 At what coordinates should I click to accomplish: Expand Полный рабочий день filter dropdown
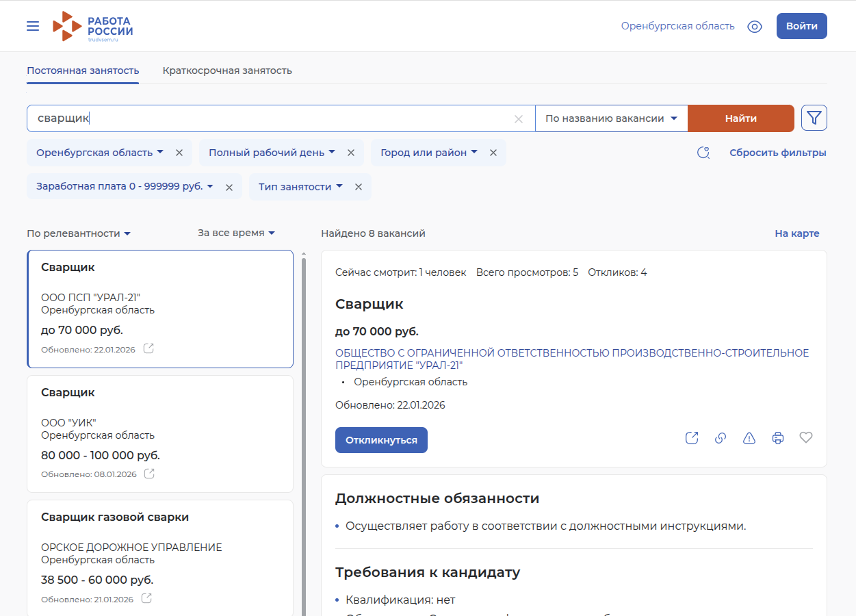[272, 153]
